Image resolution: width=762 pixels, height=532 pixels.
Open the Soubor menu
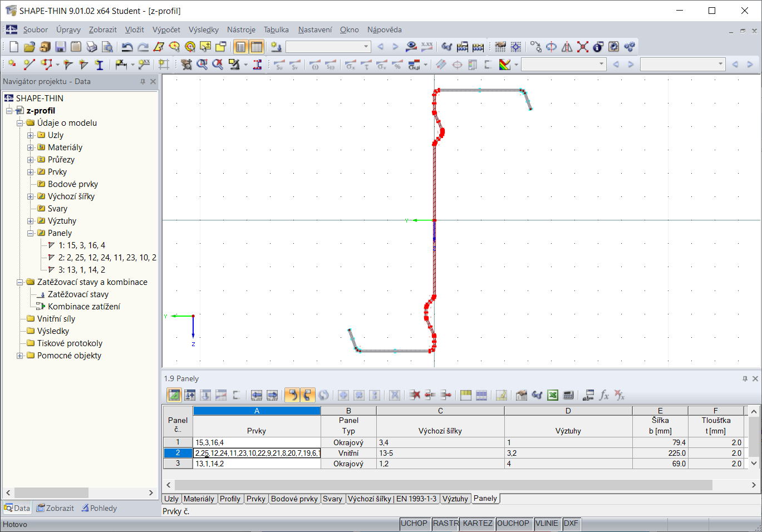click(x=36, y=30)
